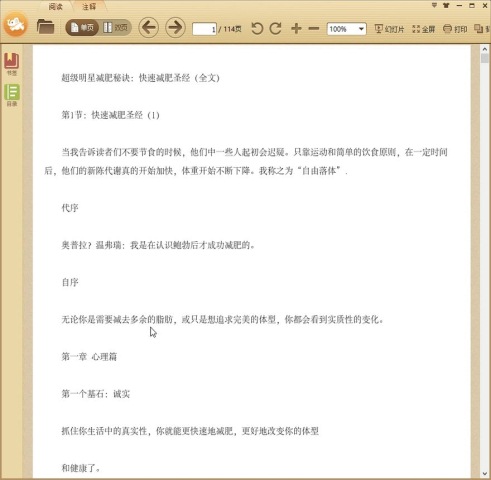
Task: Switch to the 注释 tab
Action: tap(89, 6)
